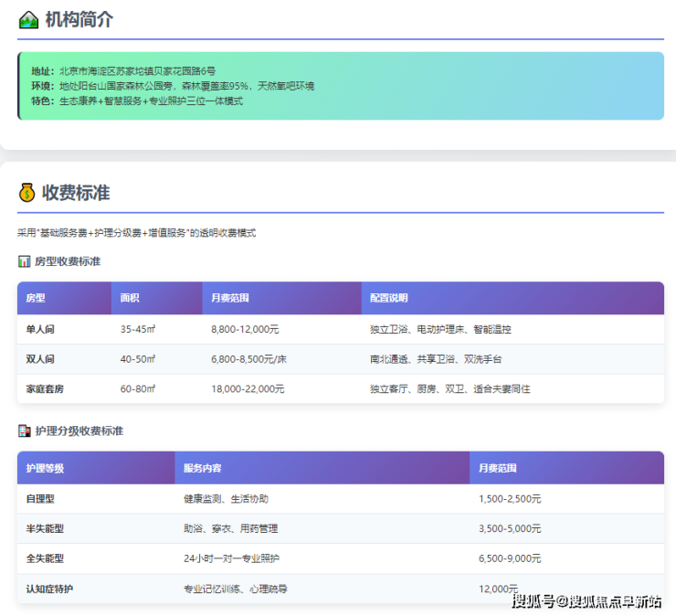Click 月费范围 header in room type table
The image size is (676, 616).
pos(229,298)
